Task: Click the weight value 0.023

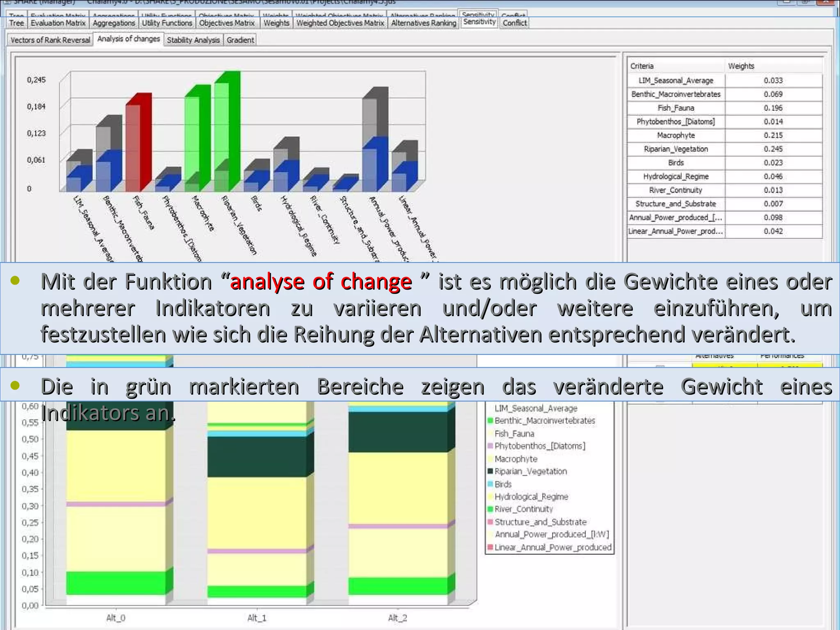Action: [774, 163]
